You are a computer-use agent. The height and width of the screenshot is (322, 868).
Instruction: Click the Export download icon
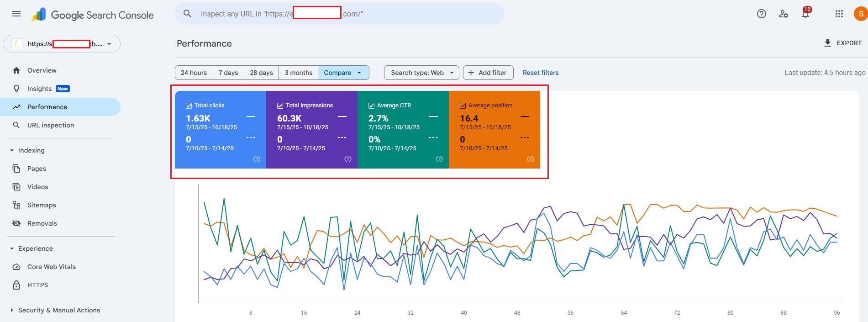click(x=827, y=43)
